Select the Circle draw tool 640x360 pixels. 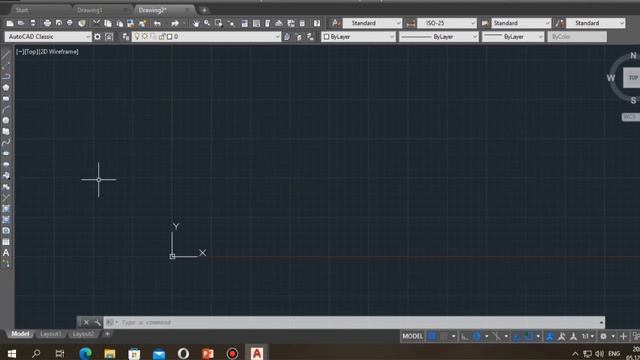tap(6, 121)
